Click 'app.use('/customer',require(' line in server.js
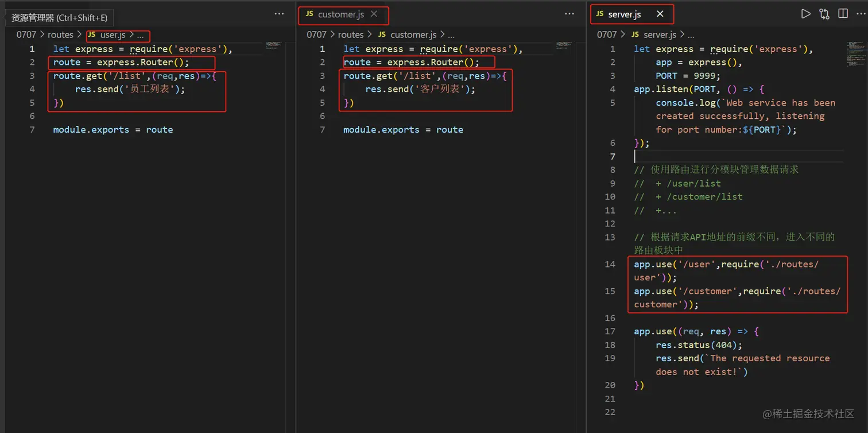Screen dimensions: 868x433 (738, 291)
